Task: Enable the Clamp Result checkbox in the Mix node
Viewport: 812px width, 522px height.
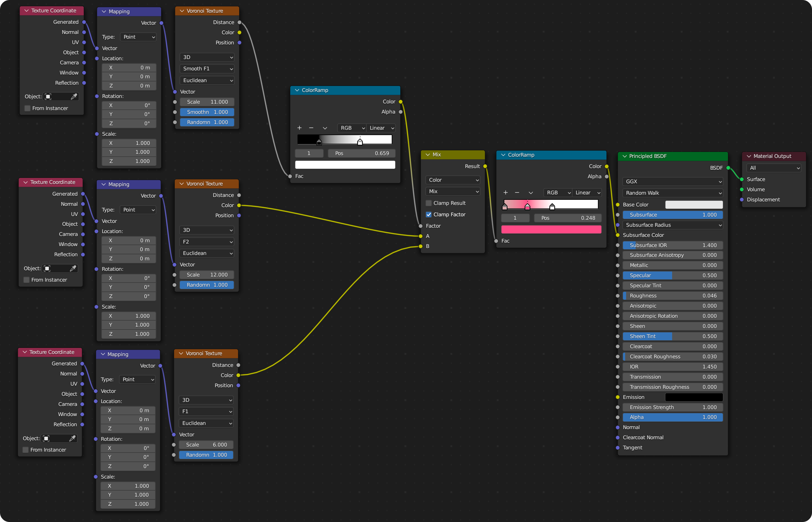Action: tap(429, 203)
